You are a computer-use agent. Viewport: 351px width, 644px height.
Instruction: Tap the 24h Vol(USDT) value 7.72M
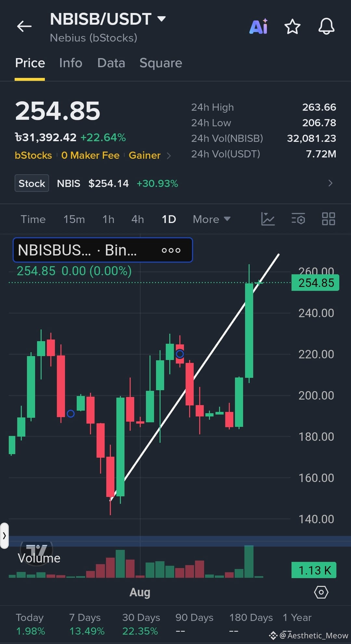pos(321,154)
